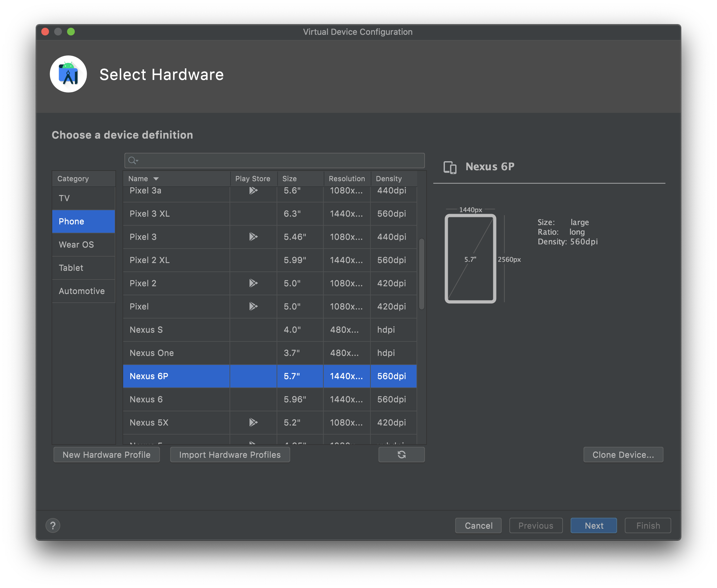This screenshot has height=588, width=717.
Task: Select the Wear OS category
Action: click(83, 245)
